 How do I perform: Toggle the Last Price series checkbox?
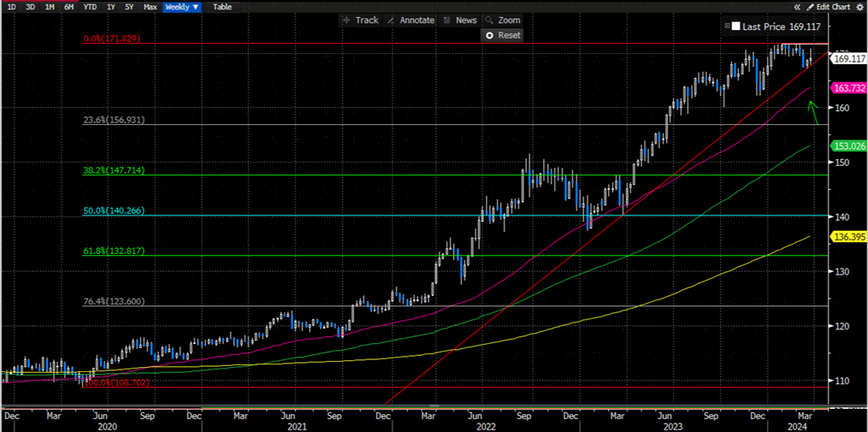tap(735, 27)
